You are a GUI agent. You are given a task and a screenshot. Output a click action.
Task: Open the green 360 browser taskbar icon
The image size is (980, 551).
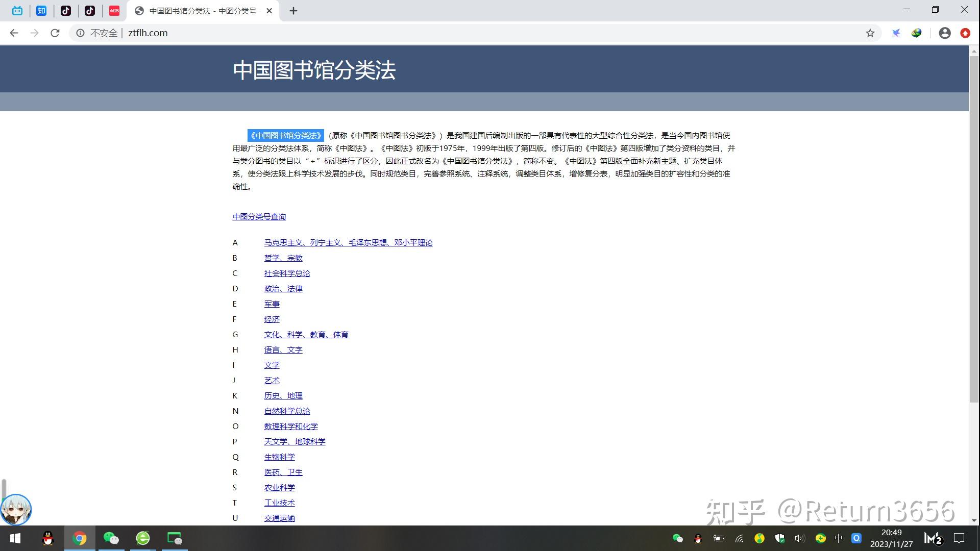pos(143,538)
